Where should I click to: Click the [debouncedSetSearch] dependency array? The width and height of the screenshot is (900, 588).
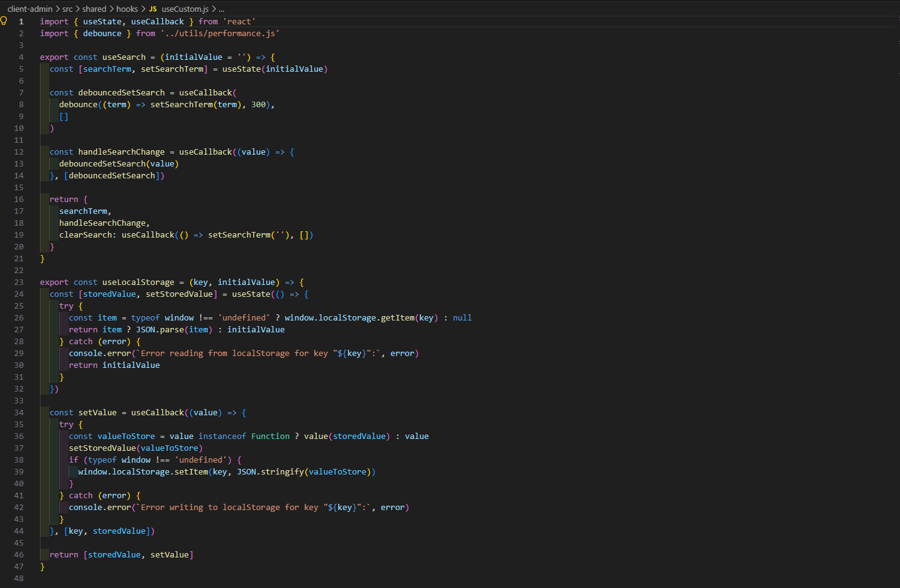pos(112,175)
